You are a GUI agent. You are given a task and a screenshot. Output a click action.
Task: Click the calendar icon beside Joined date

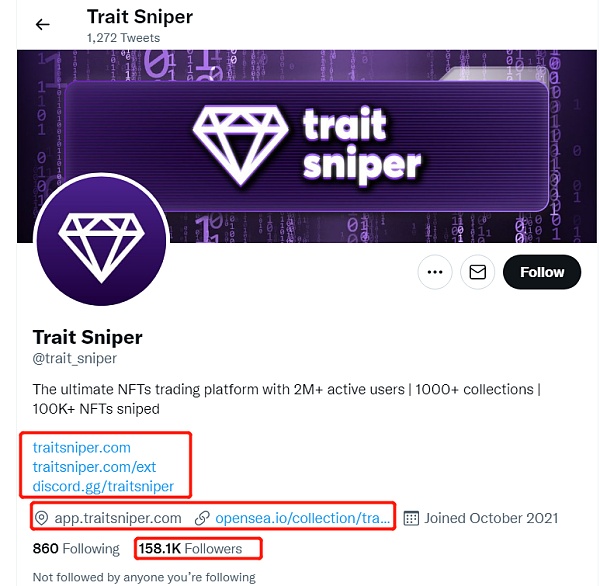(411, 518)
